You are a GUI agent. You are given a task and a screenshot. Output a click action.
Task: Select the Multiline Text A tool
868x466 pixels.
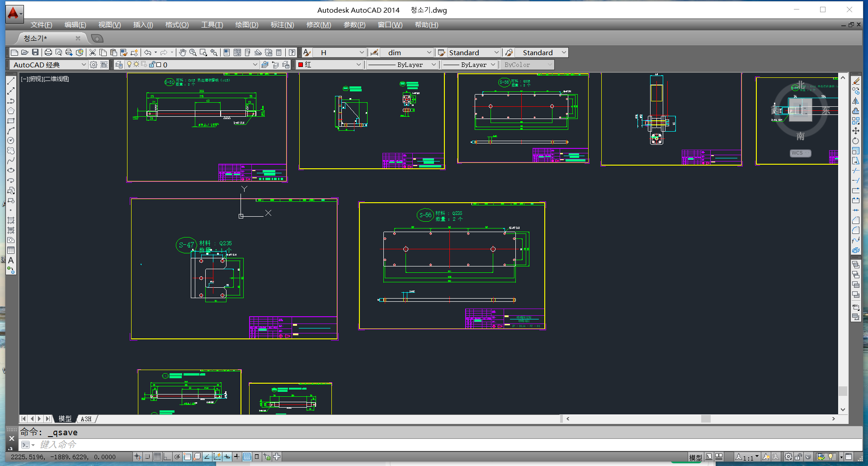coord(11,260)
